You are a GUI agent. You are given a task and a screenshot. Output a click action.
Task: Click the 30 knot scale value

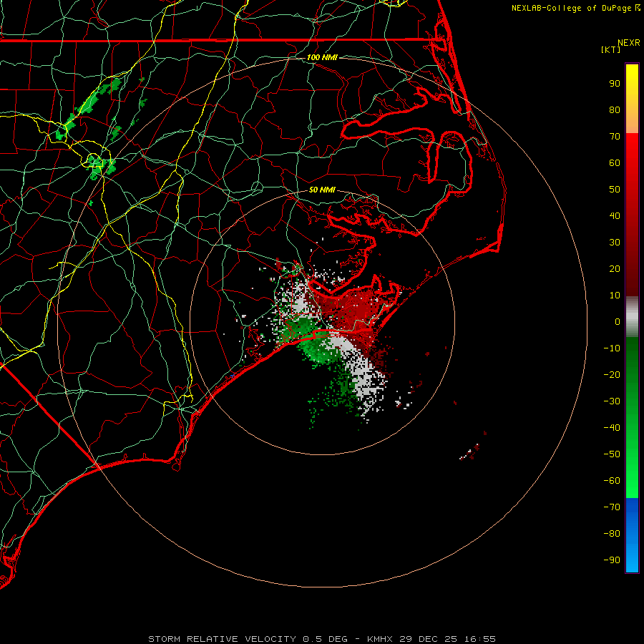[615, 243]
